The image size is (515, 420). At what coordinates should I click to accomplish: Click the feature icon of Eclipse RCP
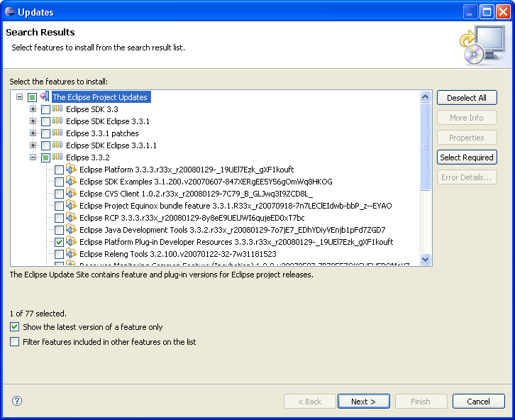tap(71, 217)
